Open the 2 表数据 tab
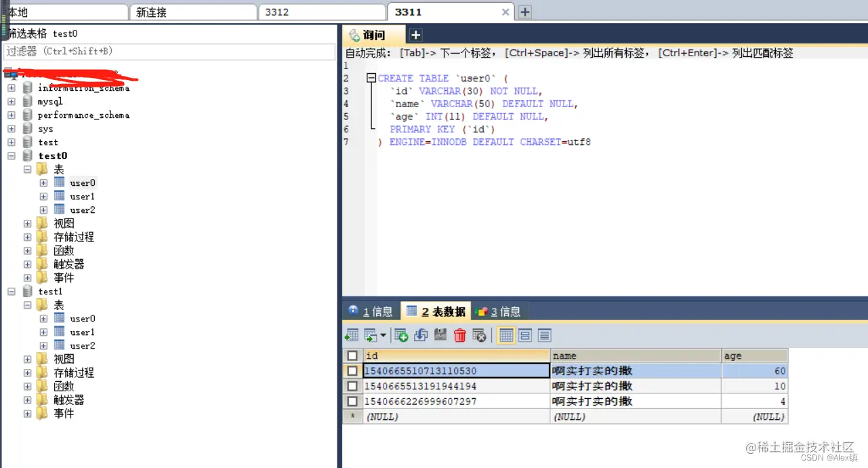868x468 pixels. pyautogui.click(x=436, y=311)
